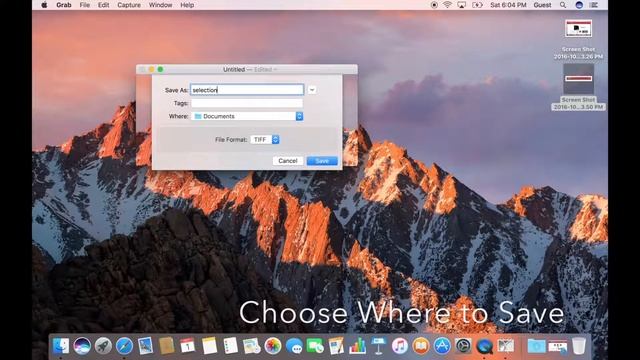Open the Help menu
Screen dimensions: 640x360
[187, 5]
